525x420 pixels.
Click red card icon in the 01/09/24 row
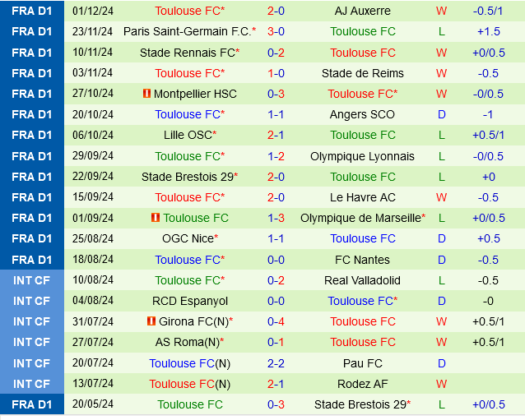156,218
